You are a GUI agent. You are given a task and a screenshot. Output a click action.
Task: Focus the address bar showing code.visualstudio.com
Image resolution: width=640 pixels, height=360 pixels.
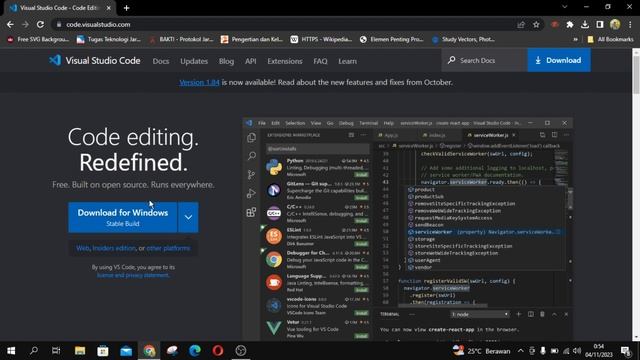pos(286,24)
